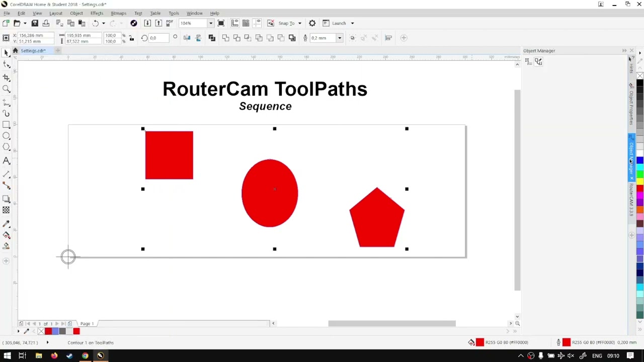Click the Search content button

tap(134, 23)
